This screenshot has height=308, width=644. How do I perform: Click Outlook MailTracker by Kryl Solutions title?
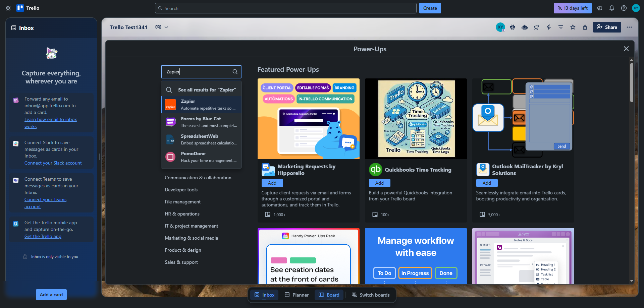click(x=528, y=170)
